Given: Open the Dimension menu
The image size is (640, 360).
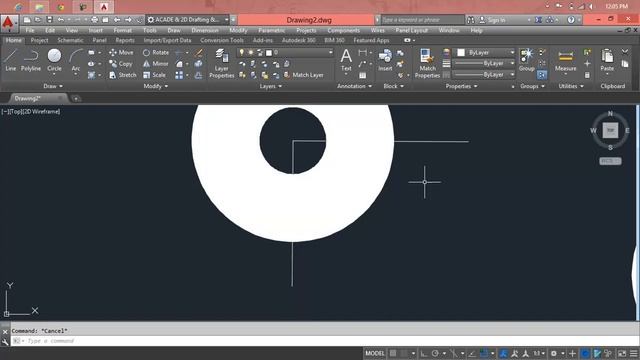Looking at the screenshot, I should point(205,30).
